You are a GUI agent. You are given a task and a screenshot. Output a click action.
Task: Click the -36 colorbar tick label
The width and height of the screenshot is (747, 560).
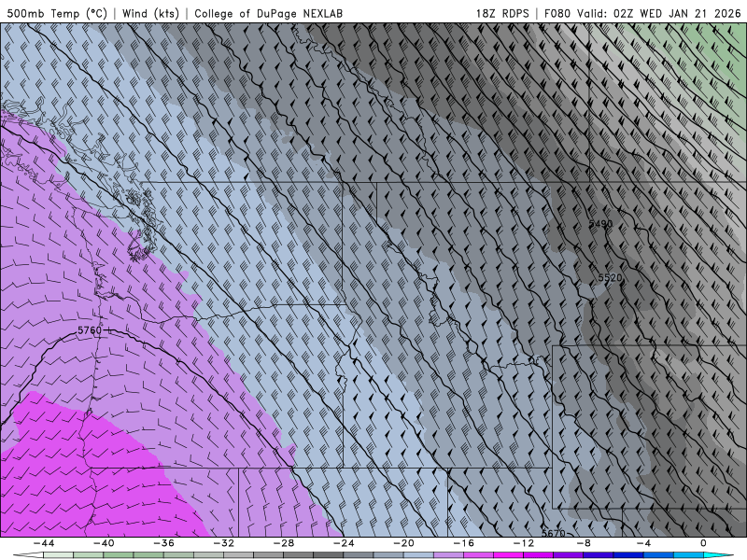164,543
